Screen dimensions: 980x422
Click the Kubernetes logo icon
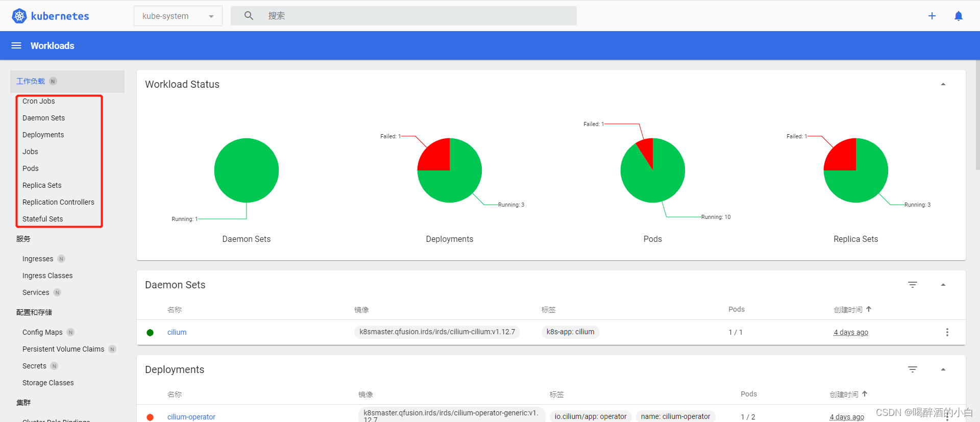[x=19, y=16]
